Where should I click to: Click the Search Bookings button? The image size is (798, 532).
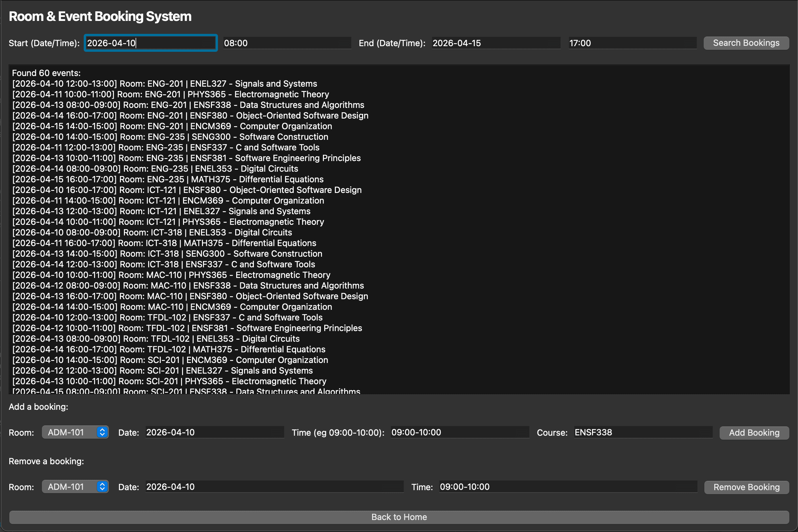pyautogui.click(x=746, y=43)
